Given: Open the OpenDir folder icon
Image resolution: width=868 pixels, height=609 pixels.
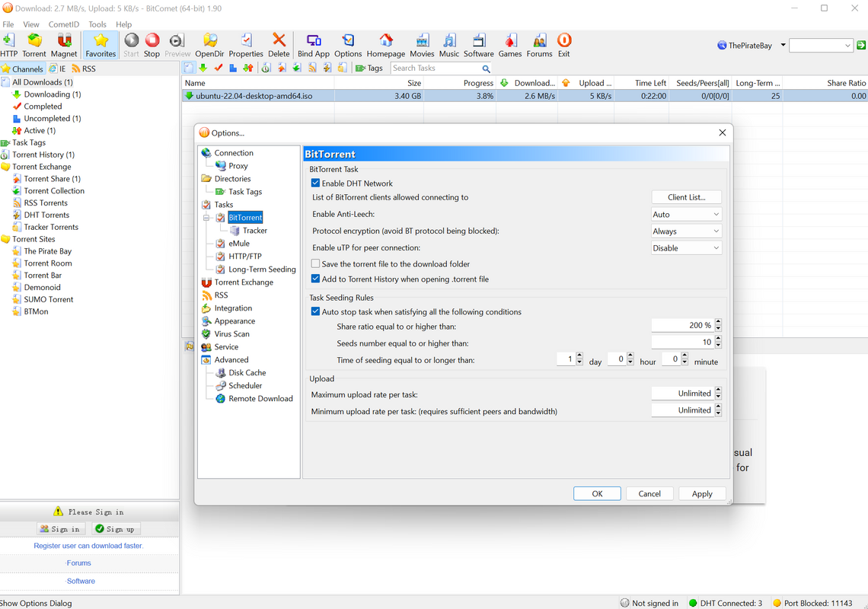Looking at the screenshot, I should point(209,45).
